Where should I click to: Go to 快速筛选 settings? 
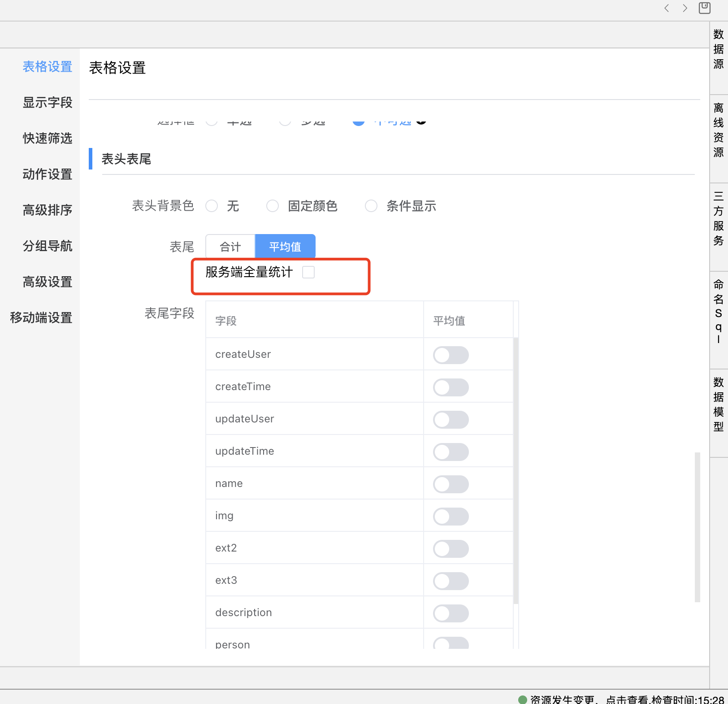click(48, 139)
